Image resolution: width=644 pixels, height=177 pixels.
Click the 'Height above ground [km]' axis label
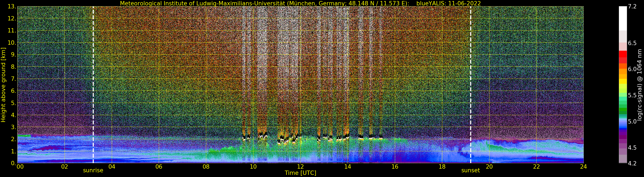point(3,85)
